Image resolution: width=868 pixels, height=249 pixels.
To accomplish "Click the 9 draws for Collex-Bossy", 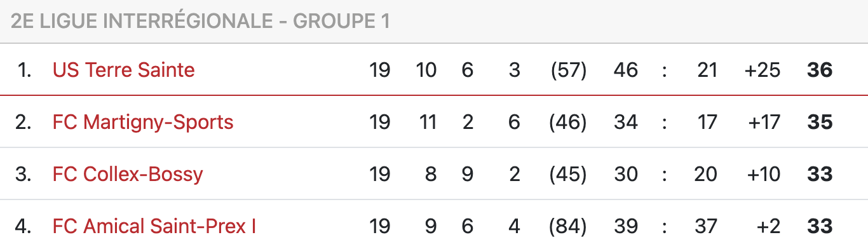I will tap(468, 173).
